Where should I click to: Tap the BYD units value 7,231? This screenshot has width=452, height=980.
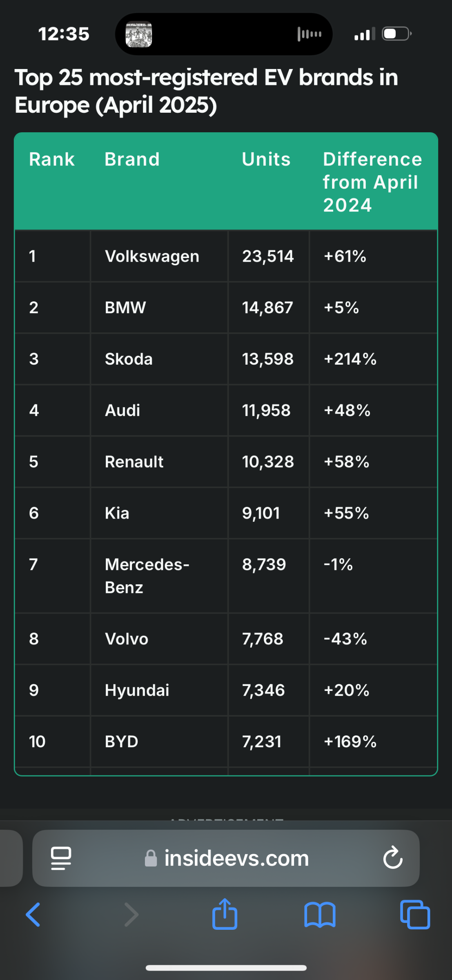pos(262,742)
